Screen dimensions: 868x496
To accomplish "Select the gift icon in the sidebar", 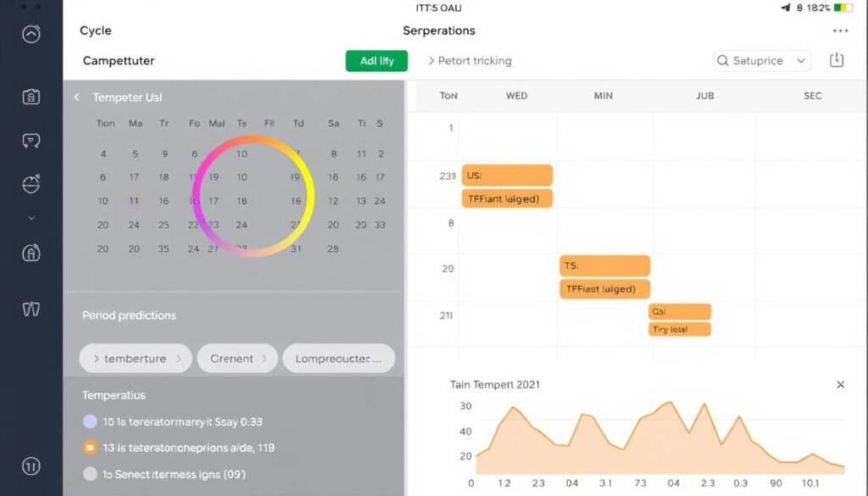I will pyautogui.click(x=31, y=309).
